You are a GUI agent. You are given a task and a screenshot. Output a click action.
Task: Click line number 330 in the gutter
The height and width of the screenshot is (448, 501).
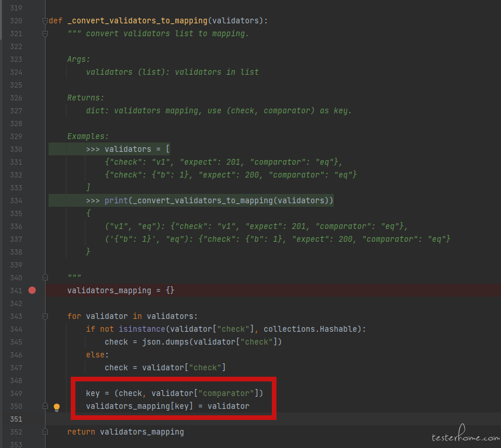16,150
